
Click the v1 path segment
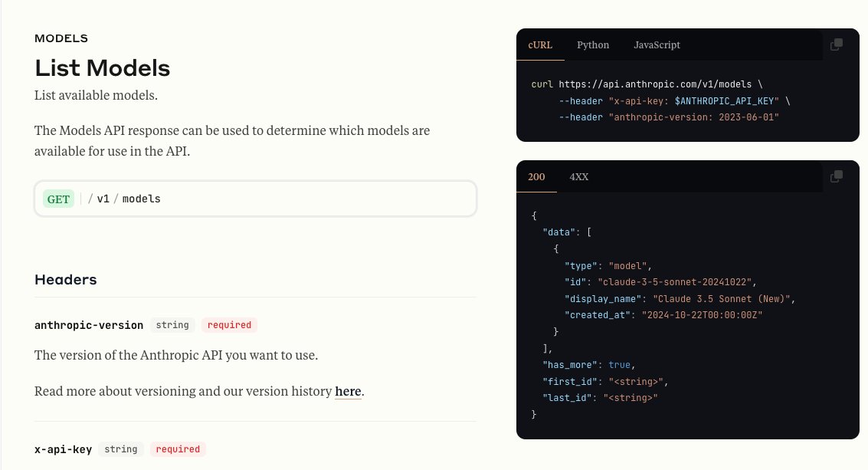[103, 199]
